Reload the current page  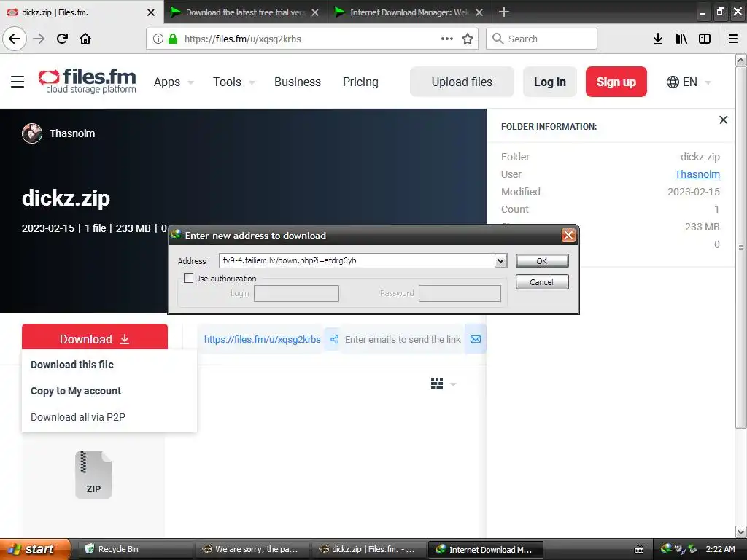click(x=62, y=39)
